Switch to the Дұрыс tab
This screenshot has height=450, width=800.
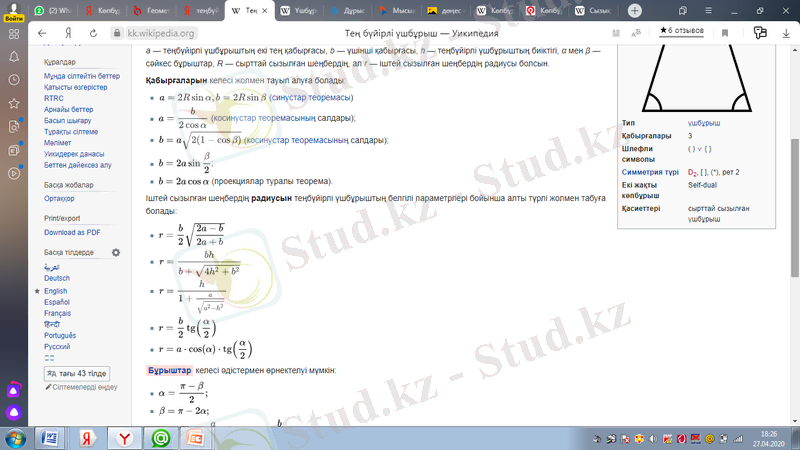coord(348,10)
